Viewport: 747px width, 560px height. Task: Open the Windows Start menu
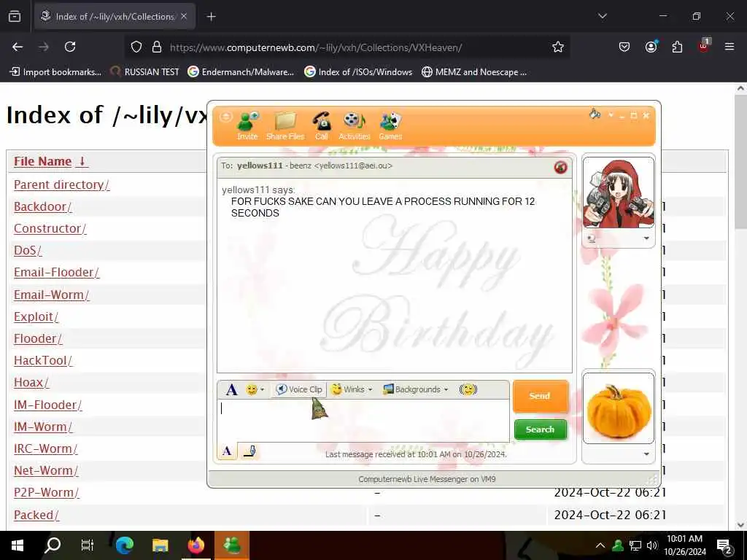pos(18,545)
